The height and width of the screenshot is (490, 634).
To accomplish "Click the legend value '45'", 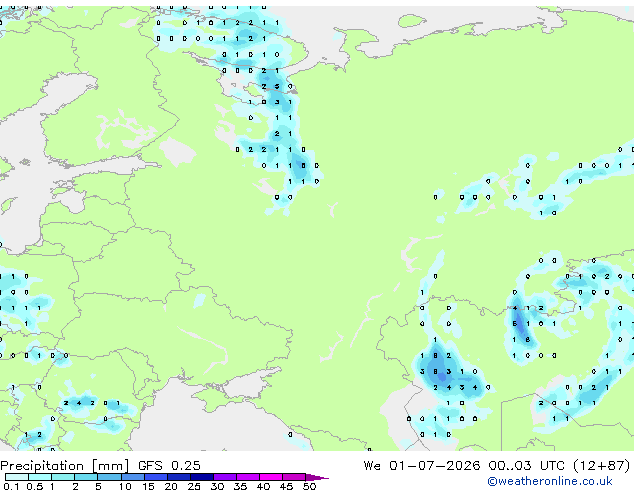I will pyautogui.click(x=286, y=486).
